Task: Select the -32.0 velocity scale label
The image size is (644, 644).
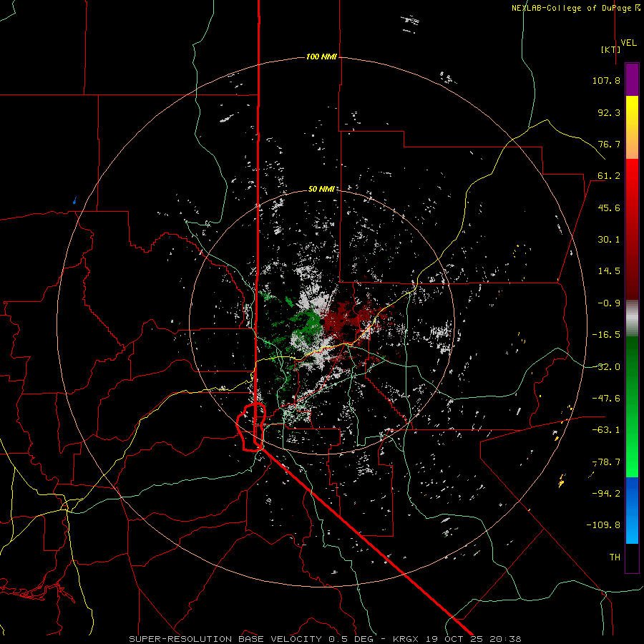Action: coord(606,367)
